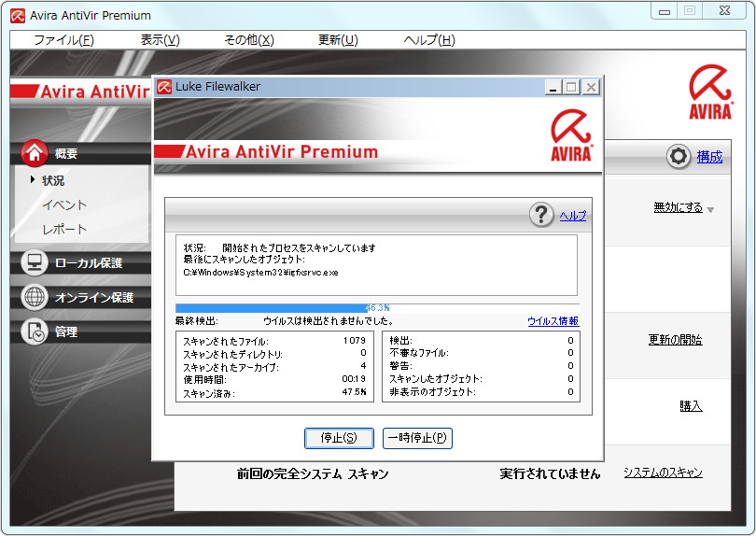Click the 非表示のオブジェクト label

(432, 392)
